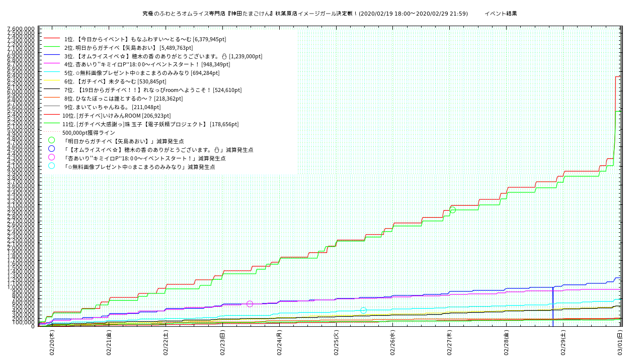This screenshot has height=362, width=644.
Task: Click the green circle marker in the legend
Action: tap(51, 140)
